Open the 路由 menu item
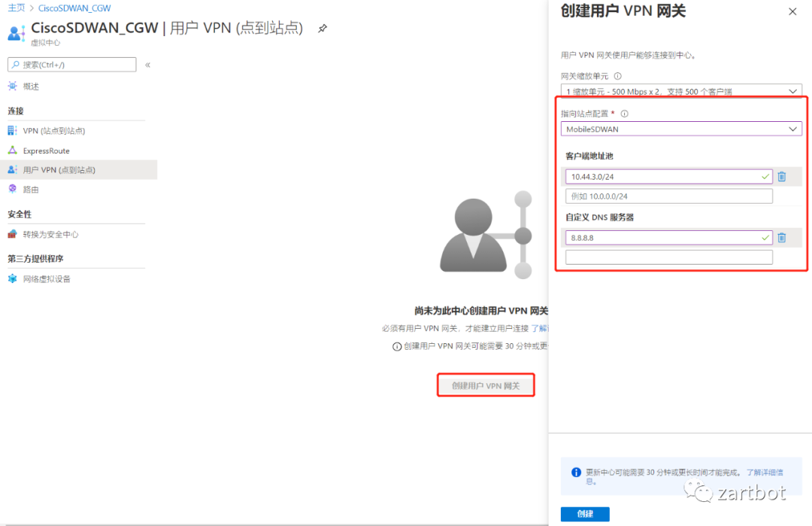The image size is (812, 526). (31, 190)
